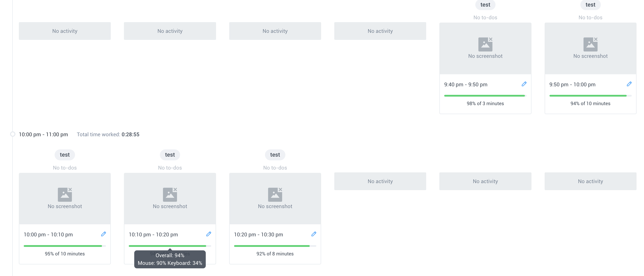Click the missing screenshot icon on the 10:20 pm card

coord(275,194)
